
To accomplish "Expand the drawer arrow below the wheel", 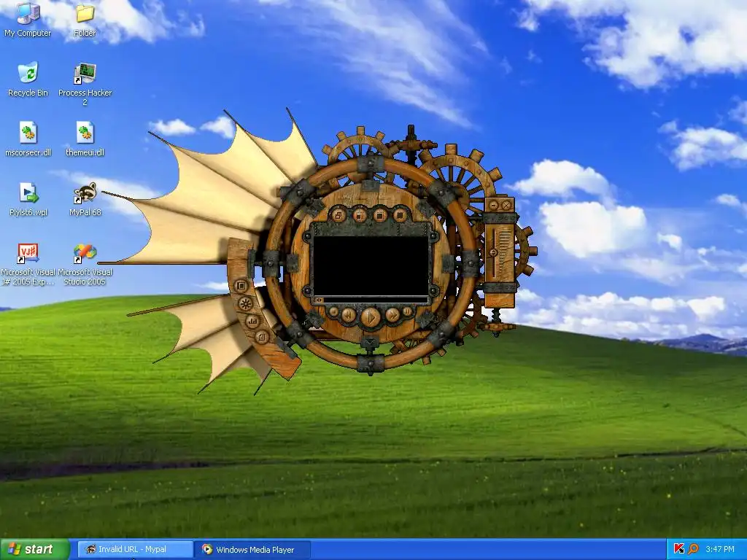I will [370, 341].
